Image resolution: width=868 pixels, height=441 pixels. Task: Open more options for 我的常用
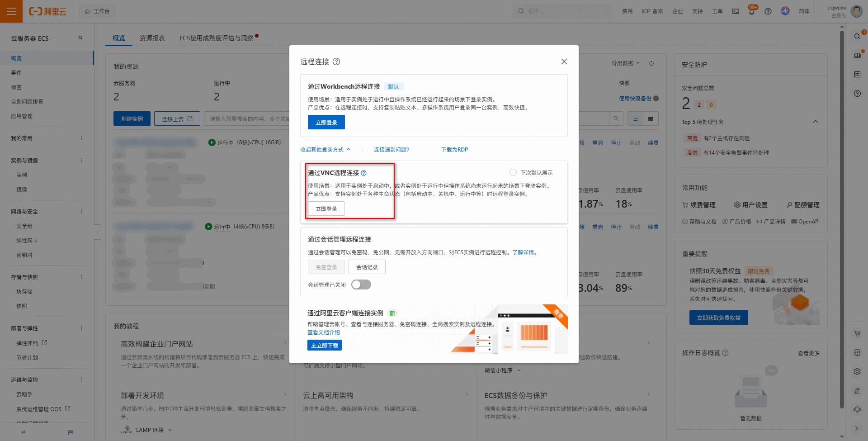pos(81,138)
